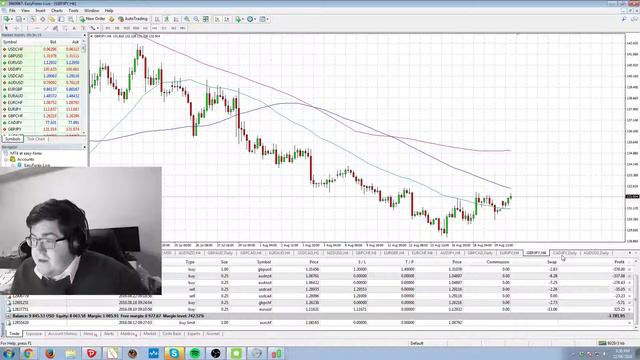Sort trades by Profit column header

point(619,262)
